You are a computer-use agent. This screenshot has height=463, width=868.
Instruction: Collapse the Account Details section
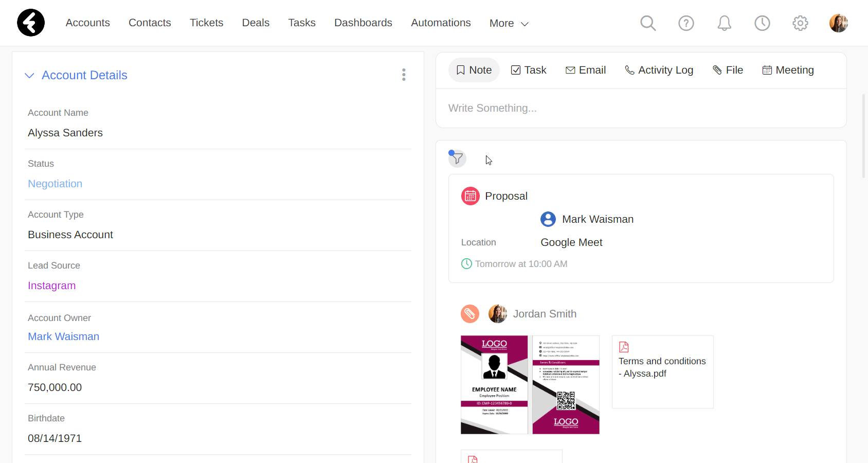coord(29,76)
